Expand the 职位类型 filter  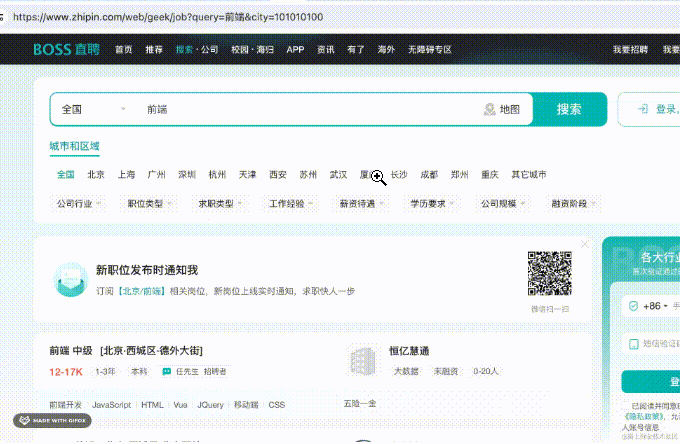(149, 203)
